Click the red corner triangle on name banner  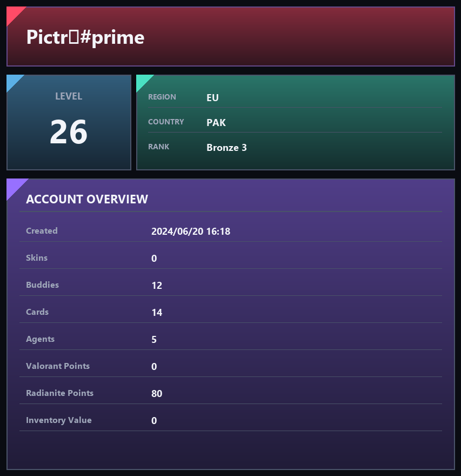(x=13, y=13)
